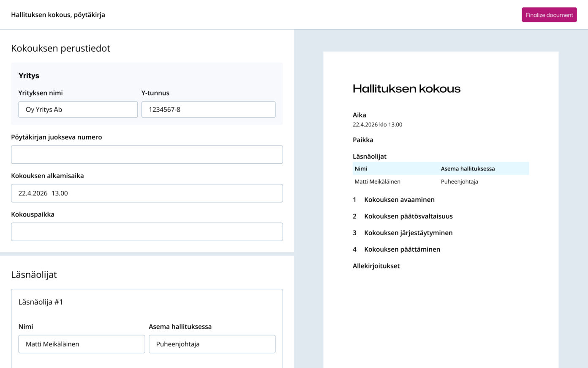This screenshot has height=368, width=588.
Task: Click the Läsnäolijat heading in the form
Action: pos(34,275)
